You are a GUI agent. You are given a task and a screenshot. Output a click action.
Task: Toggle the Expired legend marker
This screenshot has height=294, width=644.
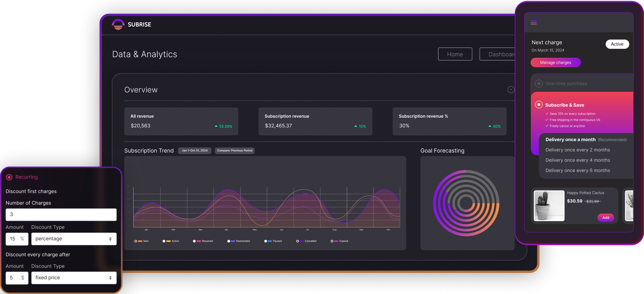coord(332,241)
